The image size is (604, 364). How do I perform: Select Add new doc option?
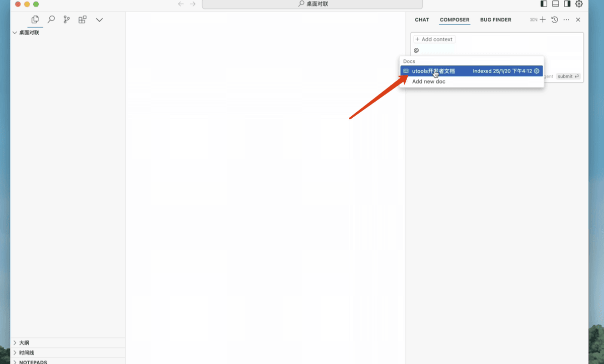tap(428, 81)
